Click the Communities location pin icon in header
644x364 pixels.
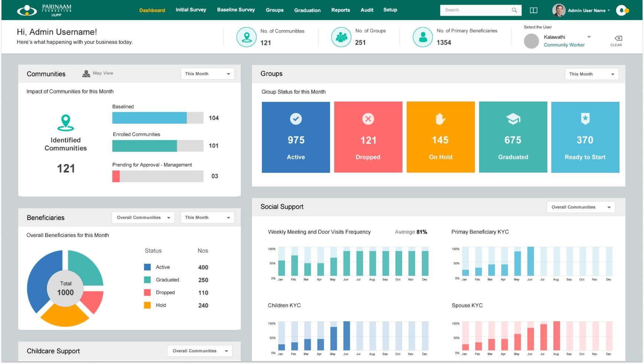246,37
